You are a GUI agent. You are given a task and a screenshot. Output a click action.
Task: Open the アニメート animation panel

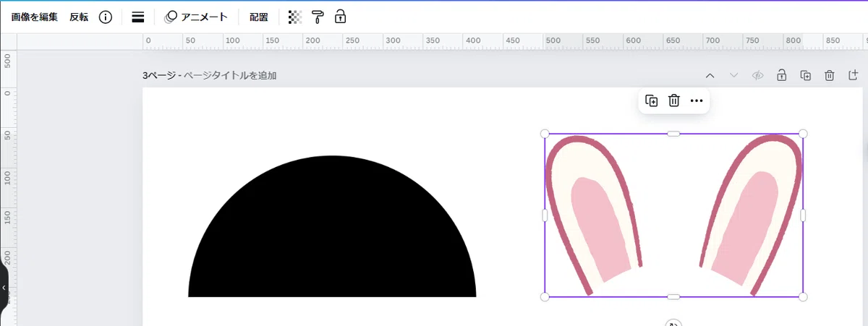(196, 17)
